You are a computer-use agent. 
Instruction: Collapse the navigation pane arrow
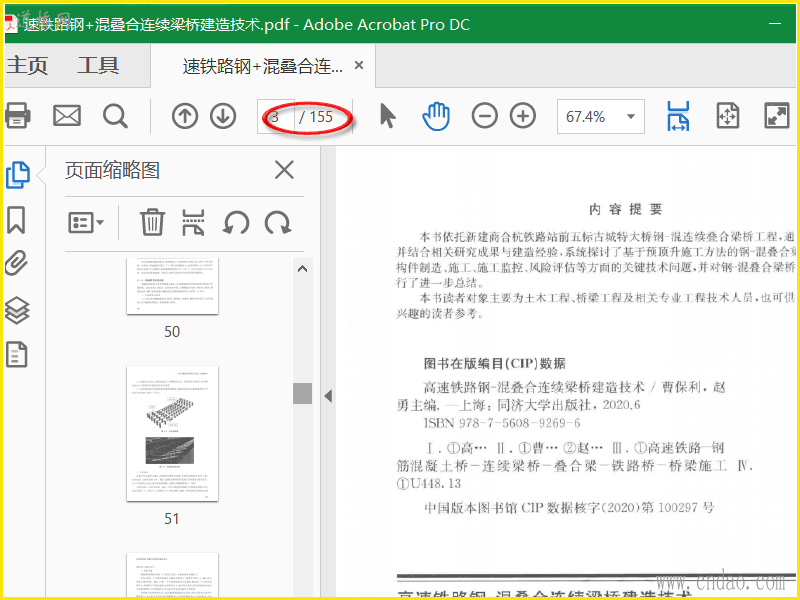pos(328,396)
